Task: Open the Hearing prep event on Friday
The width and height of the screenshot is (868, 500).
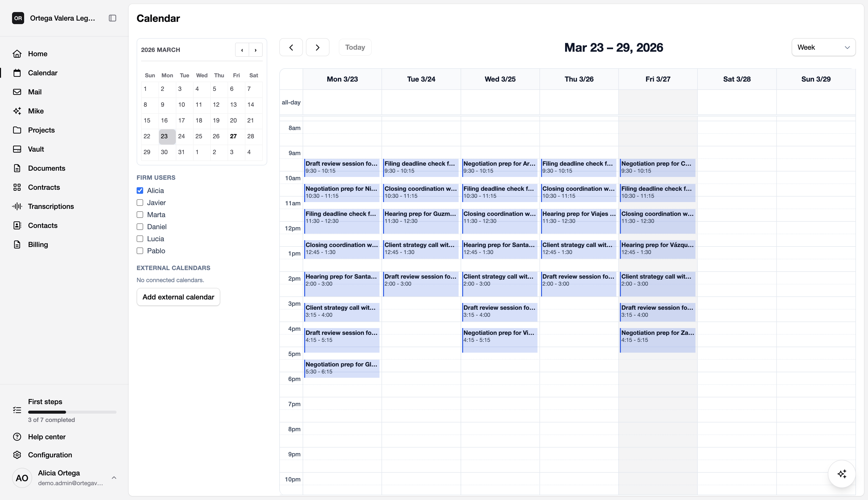Action: 657,248
